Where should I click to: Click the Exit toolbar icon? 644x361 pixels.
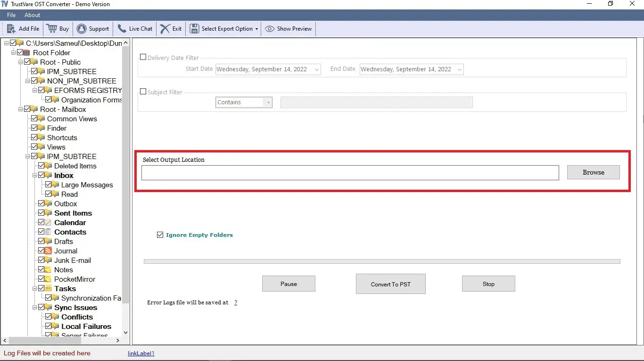point(165,29)
